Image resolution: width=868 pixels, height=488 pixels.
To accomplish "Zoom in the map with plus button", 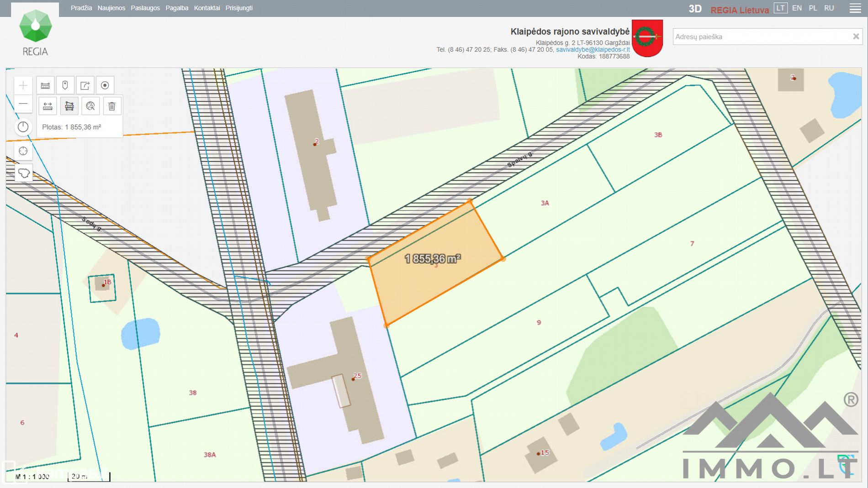I will pos(23,85).
